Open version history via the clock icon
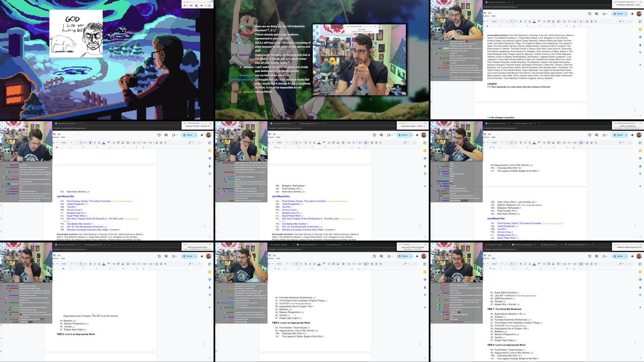The width and height of the screenshot is (644, 362). 590,14
